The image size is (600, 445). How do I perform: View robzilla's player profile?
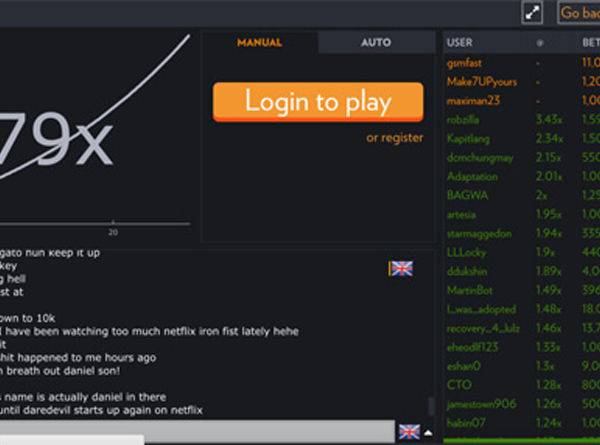pos(465,120)
